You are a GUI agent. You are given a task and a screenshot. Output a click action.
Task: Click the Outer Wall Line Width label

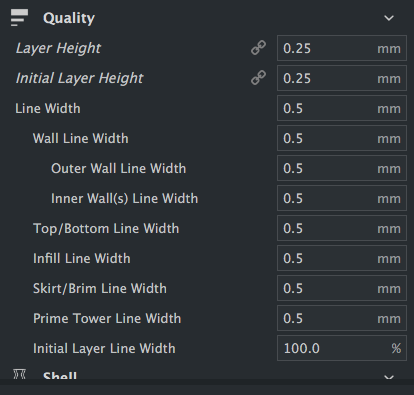click(118, 168)
